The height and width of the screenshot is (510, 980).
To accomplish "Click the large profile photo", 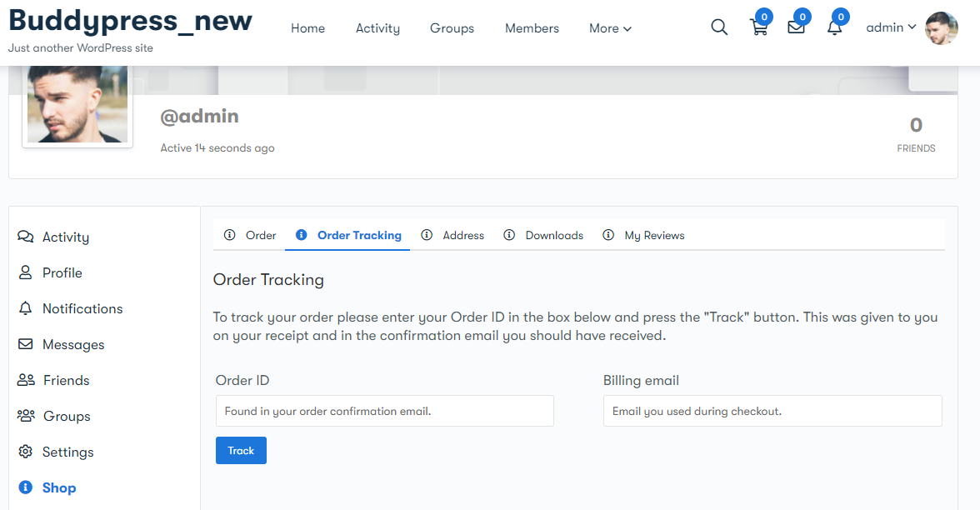I will pos(77,104).
